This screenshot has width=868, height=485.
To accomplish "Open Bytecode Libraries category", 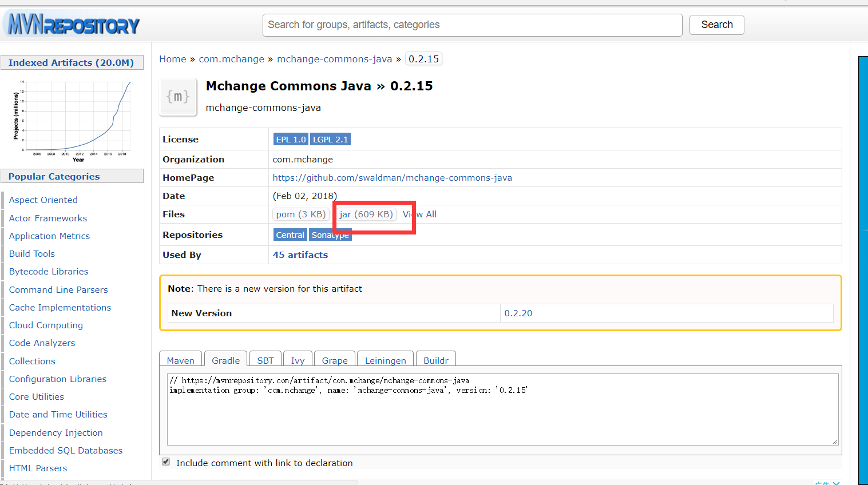I will 49,272.
